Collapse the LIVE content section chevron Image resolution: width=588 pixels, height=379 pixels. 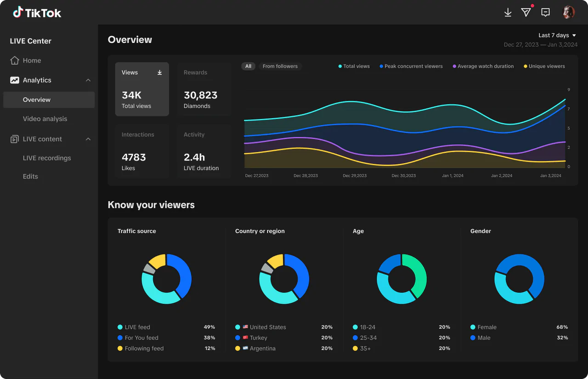pyautogui.click(x=88, y=139)
